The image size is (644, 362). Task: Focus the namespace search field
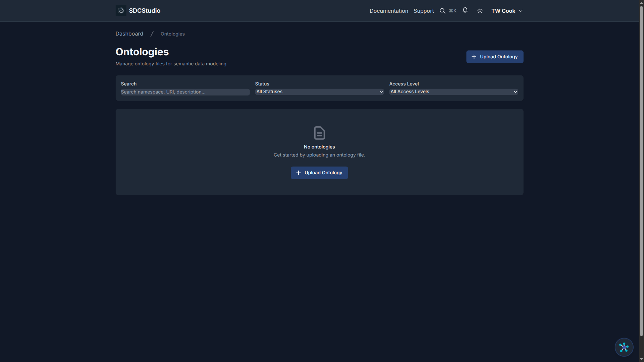point(184,92)
